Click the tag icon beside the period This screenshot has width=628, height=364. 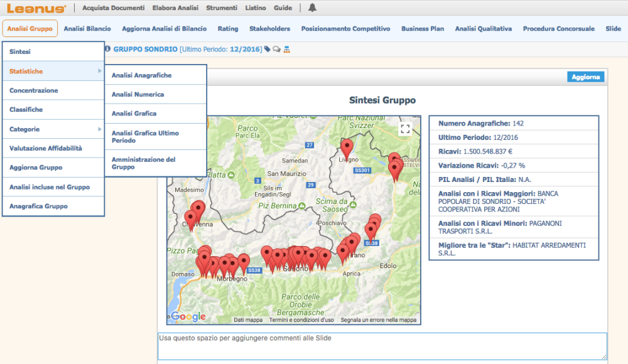point(267,49)
